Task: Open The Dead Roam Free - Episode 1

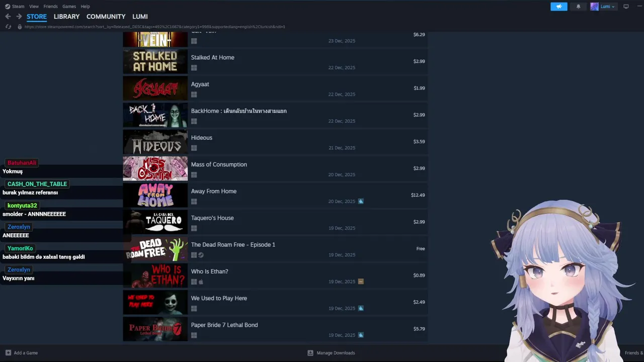Action: point(233,245)
